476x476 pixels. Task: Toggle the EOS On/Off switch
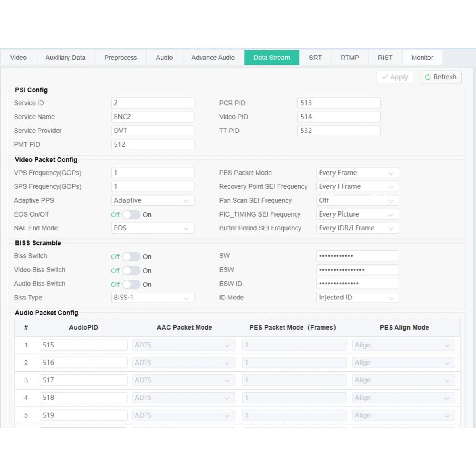click(x=131, y=215)
